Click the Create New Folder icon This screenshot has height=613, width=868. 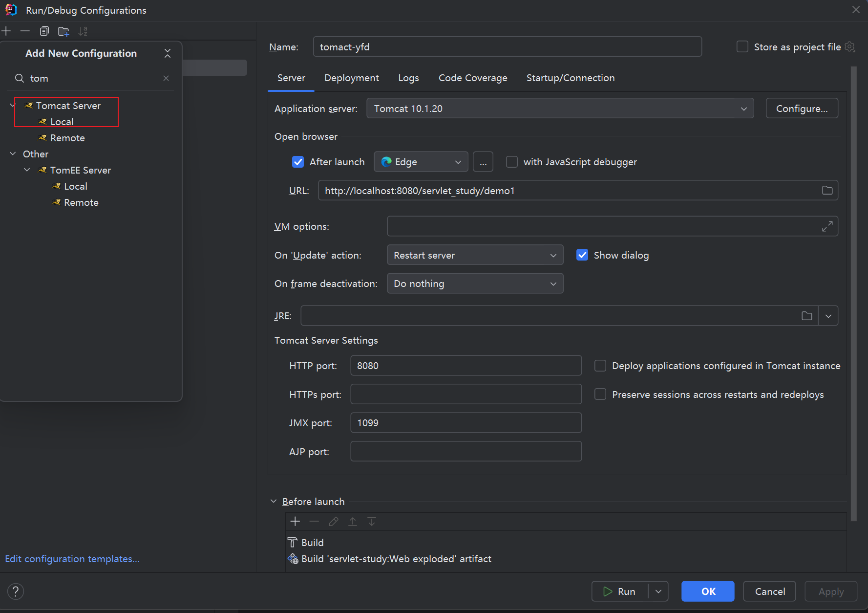click(x=64, y=31)
